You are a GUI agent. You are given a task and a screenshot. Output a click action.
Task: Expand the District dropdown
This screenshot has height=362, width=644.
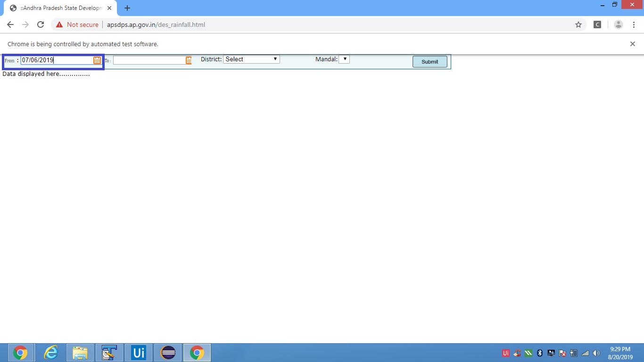point(251,59)
